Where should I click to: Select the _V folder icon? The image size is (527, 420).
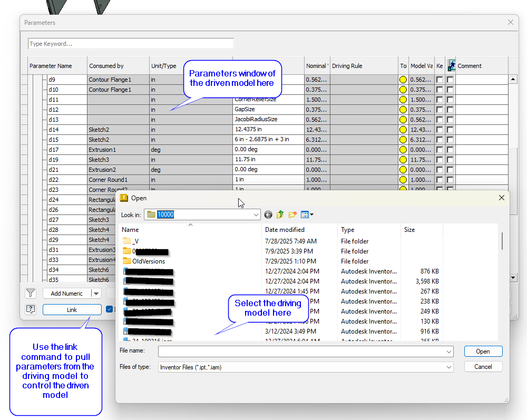(x=126, y=241)
